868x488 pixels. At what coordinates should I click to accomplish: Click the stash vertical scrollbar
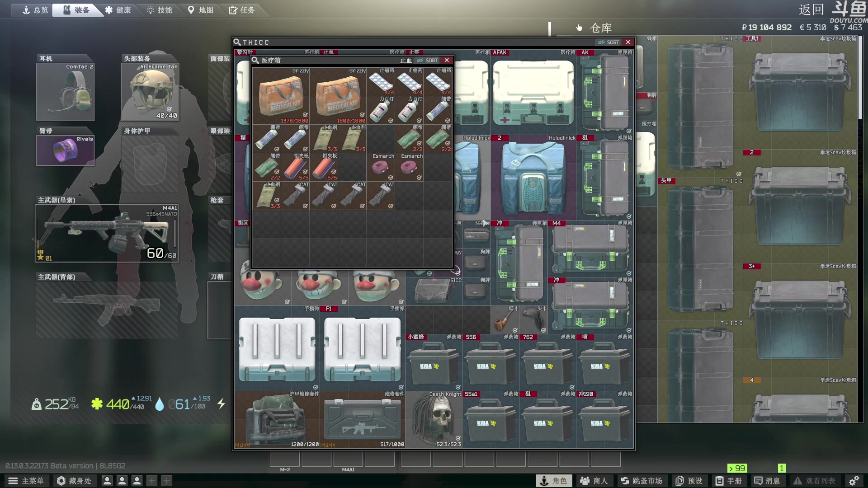[860, 77]
